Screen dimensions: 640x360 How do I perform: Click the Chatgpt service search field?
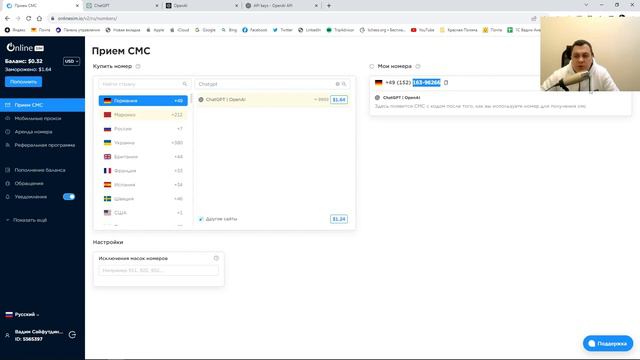point(272,84)
